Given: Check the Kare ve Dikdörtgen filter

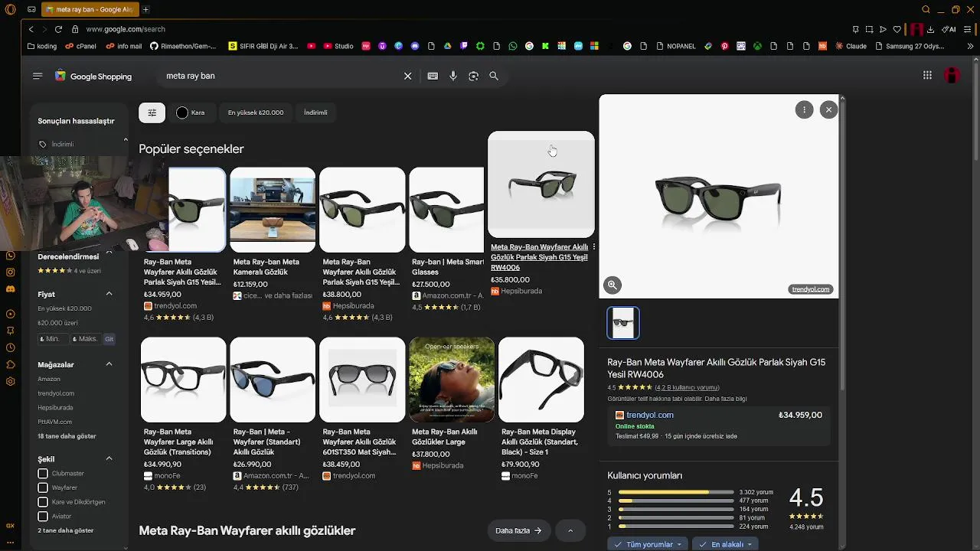Looking at the screenshot, I should click(43, 502).
